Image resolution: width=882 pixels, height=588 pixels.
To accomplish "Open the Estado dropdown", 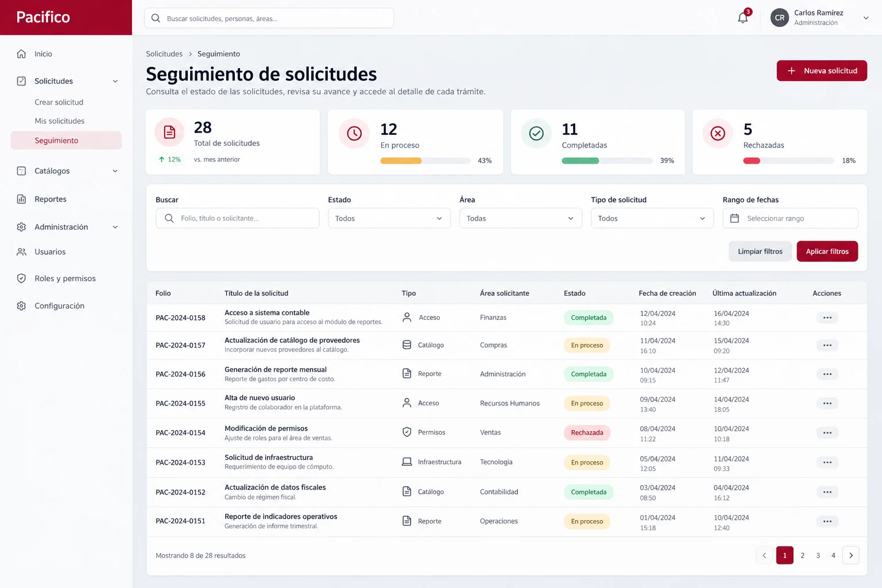I will point(389,218).
